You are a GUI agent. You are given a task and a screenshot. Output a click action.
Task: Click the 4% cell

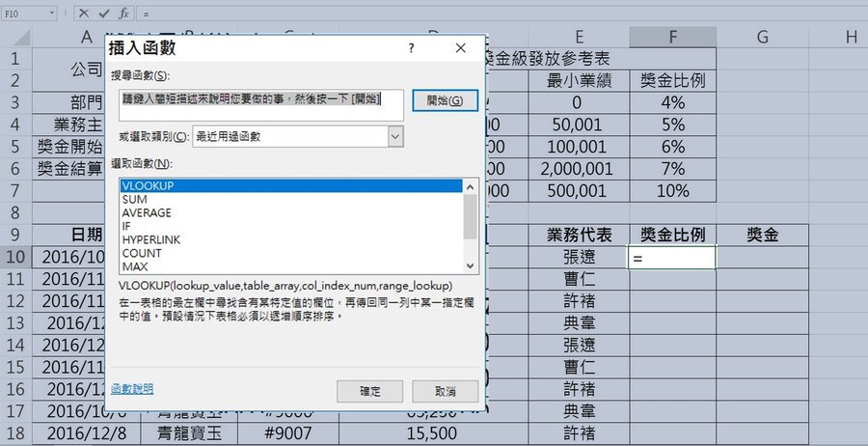coord(672,102)
